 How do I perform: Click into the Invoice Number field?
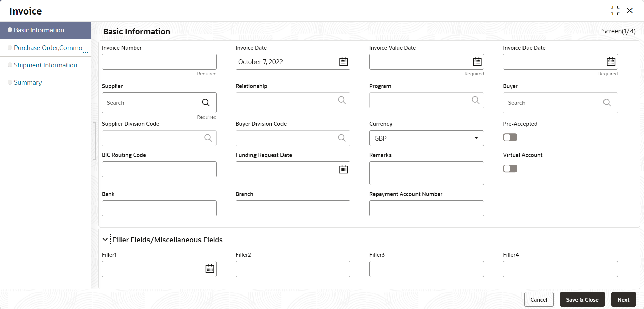click(x=159, y=62)
